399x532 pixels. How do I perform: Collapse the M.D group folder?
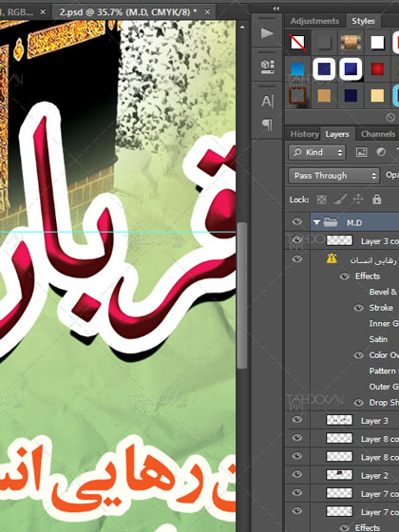pyautogui.click(x=316, y=222)
